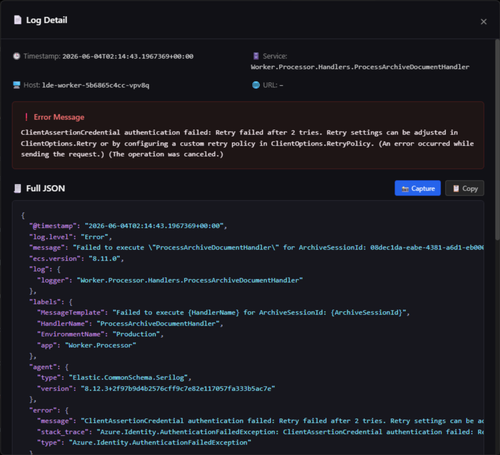Click the Log Detail document icon
The height and width of the screenshot is (455, 500).
(17, 20)
